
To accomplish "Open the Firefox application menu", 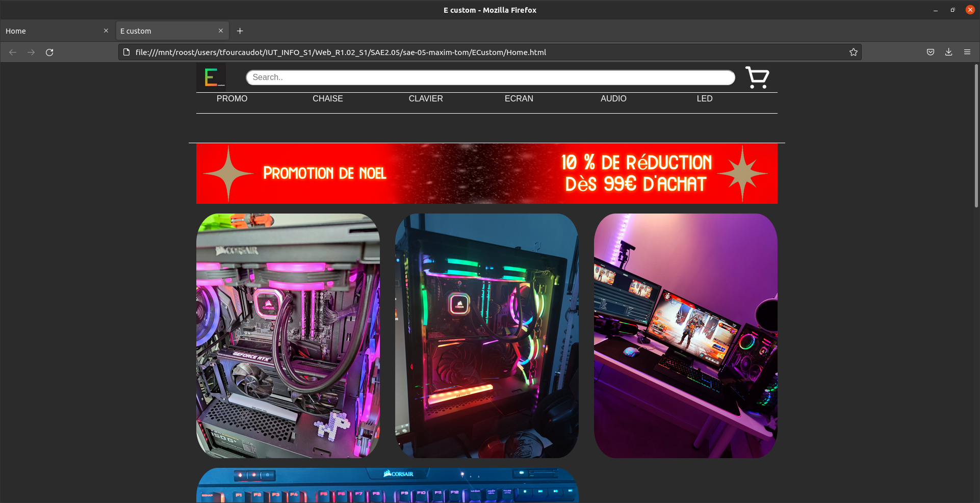I will click(x=967, y=51).
